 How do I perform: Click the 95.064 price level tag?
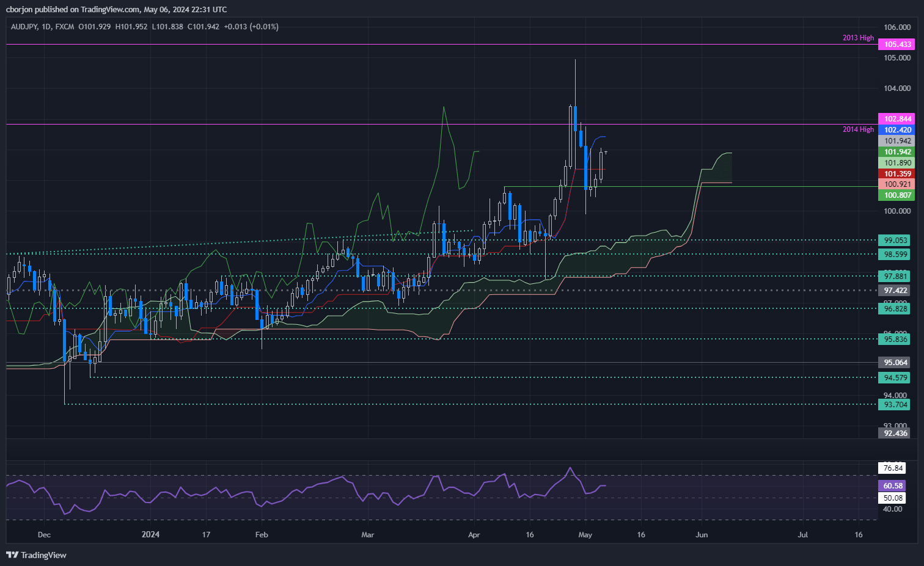coord(895,363)
